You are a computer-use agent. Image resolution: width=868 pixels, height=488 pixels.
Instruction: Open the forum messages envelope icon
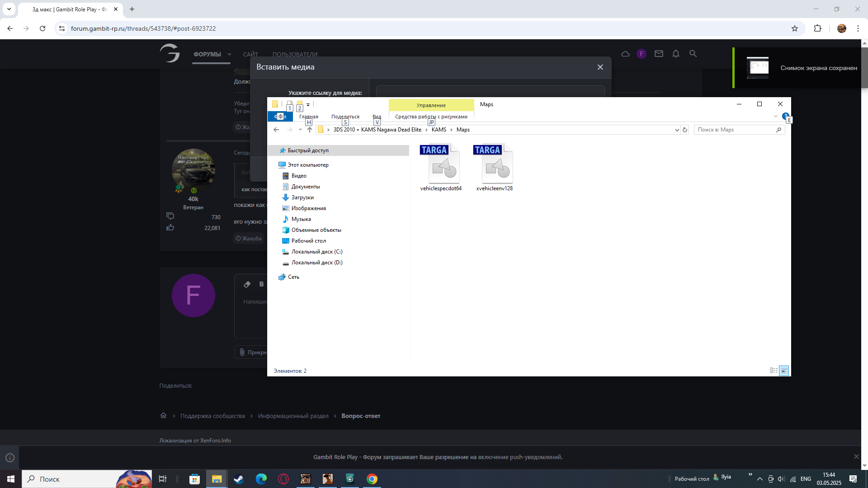tap(659, 54)
